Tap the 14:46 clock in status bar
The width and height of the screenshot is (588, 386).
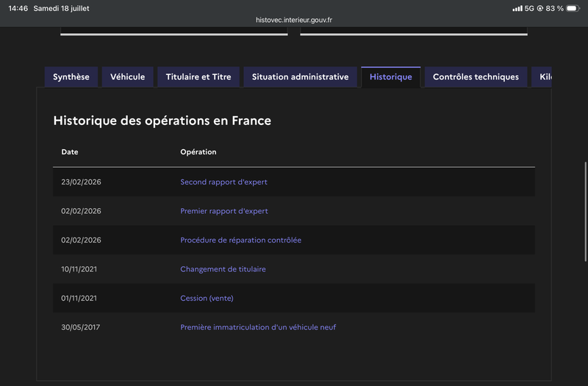(x=18, y=8)
